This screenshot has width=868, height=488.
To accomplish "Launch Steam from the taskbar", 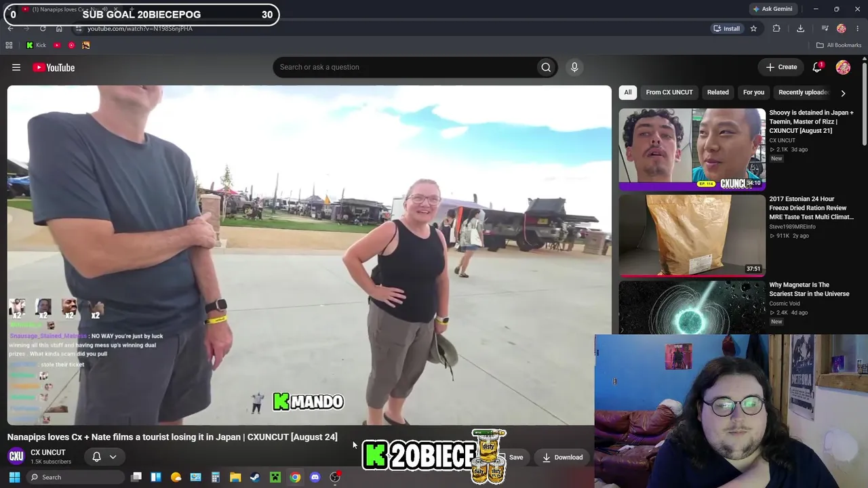I will pyautogui.click(x=255, y=477).
